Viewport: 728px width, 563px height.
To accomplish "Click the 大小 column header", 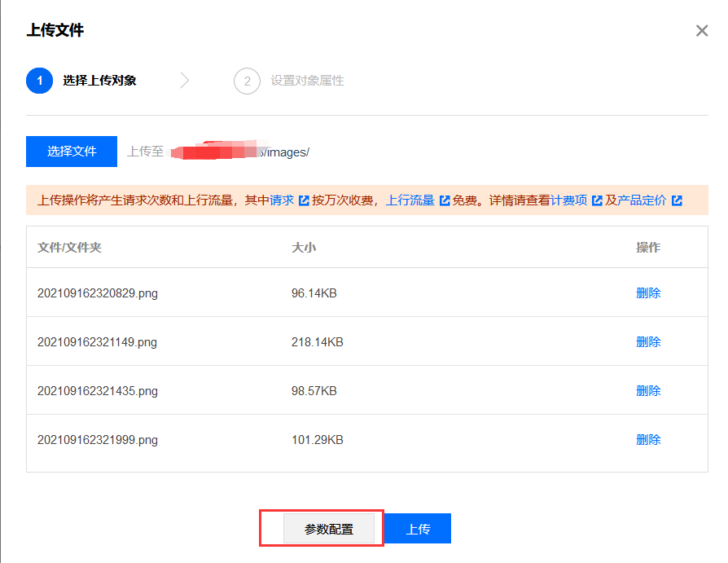I will point(304,247).
